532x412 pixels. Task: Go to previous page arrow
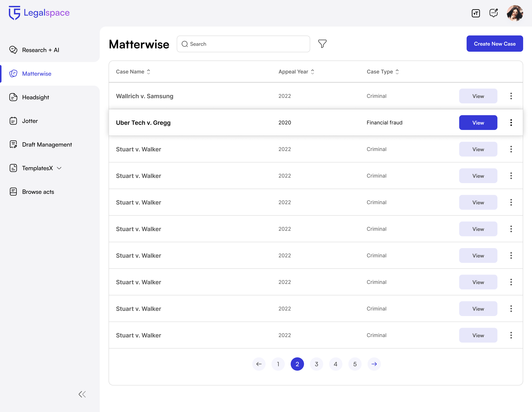point(259,364)
